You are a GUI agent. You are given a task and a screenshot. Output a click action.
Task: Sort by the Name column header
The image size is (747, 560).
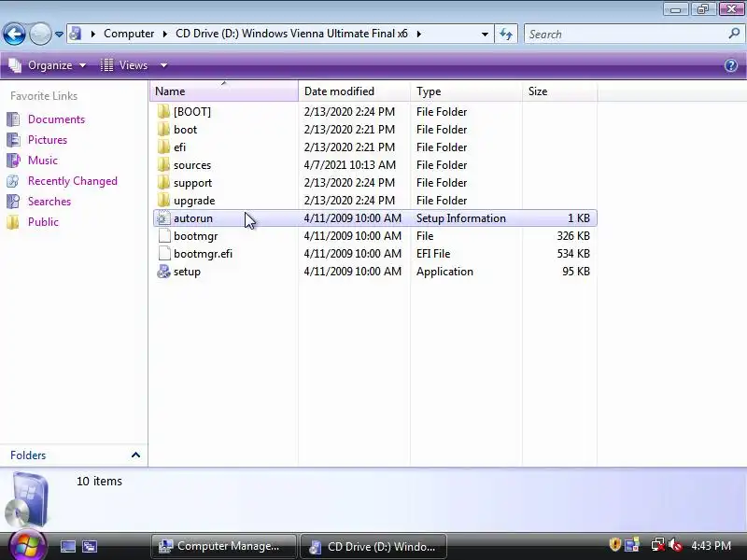224,91
